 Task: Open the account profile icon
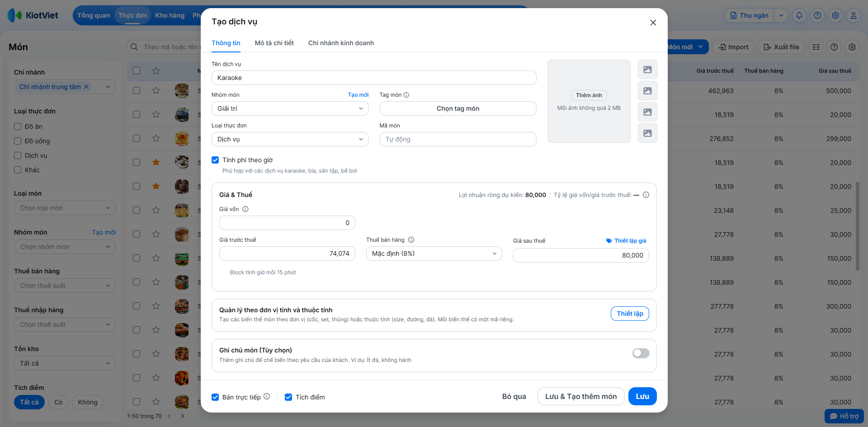(854, 15)
